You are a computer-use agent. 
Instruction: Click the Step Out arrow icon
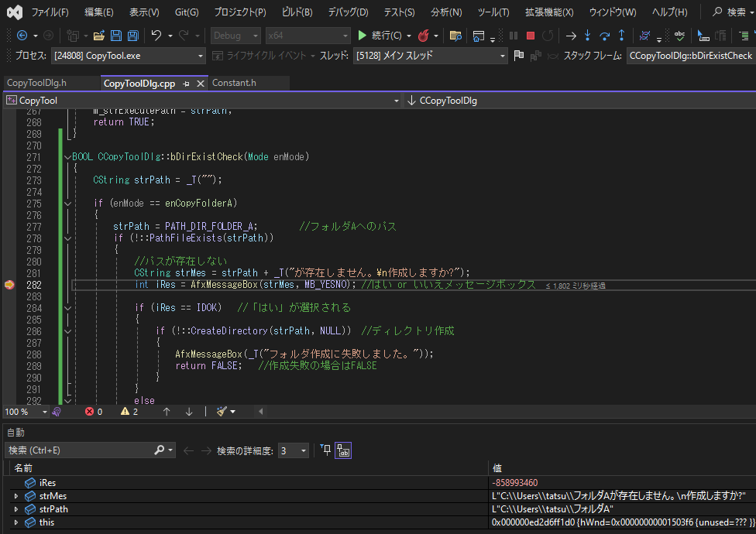[x=621, y=36]
